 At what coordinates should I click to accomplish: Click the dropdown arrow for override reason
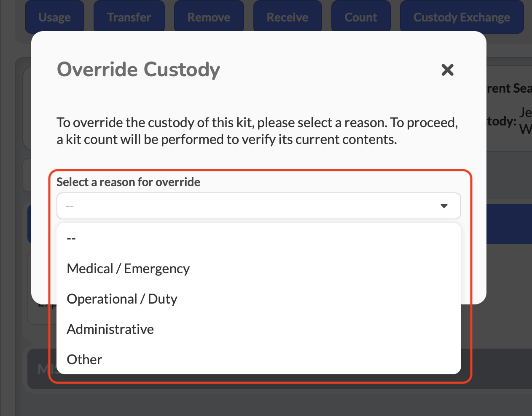point(443,206)
